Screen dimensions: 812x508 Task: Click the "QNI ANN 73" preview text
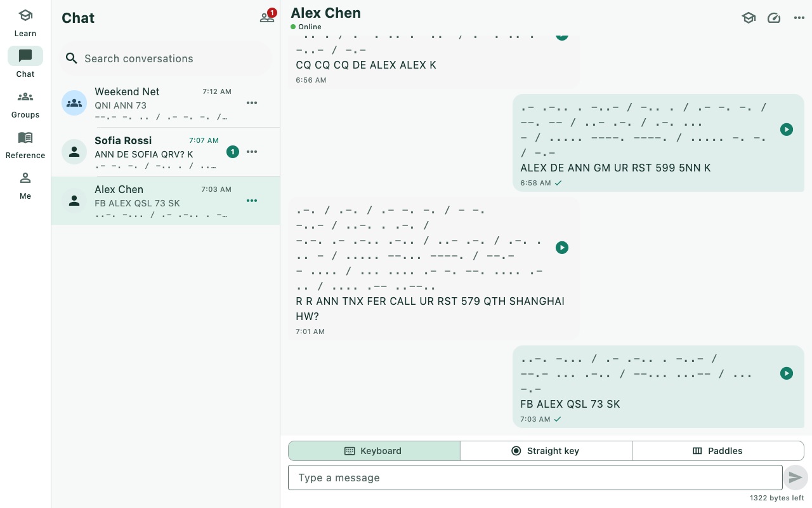point(121,105)
